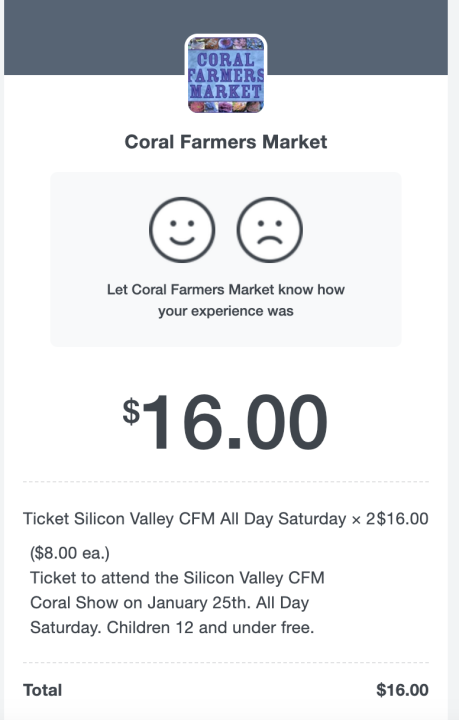Click the Coral Farmers Market logo image
The width and height of the screenshot is (459, 720).
tap(226, 74)
